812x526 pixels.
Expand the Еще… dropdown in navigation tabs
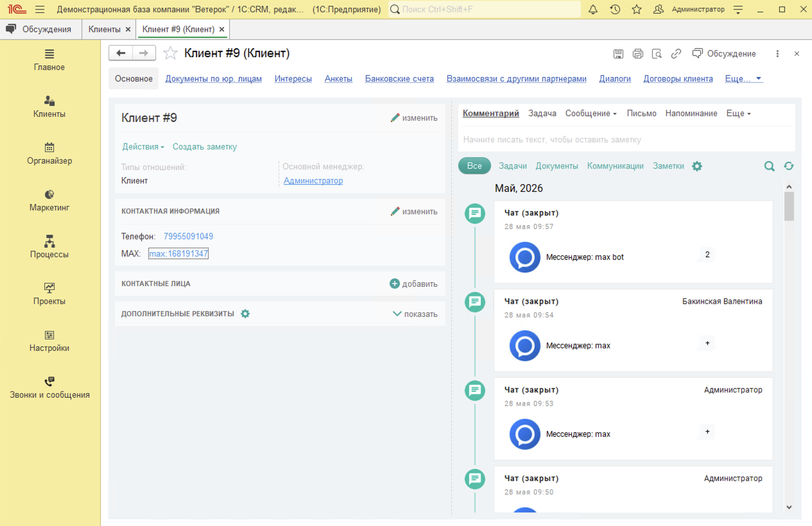coord(743,79)
